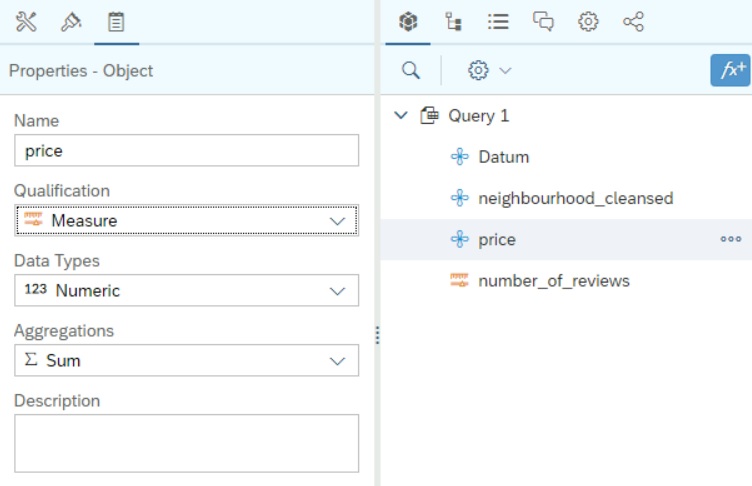
Task: Collapse the Query 1 tree node
Action: pos(401,116)
